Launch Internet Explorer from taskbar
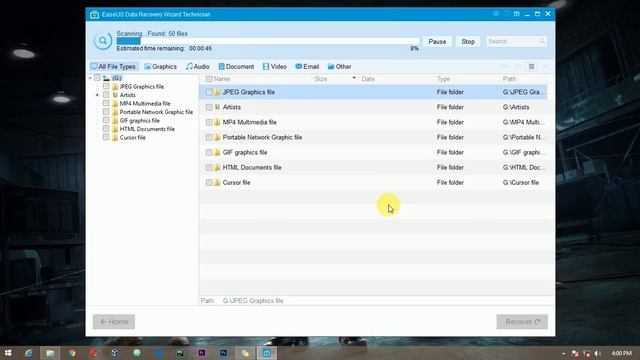 pyautogui.click(x=29, y=353)
